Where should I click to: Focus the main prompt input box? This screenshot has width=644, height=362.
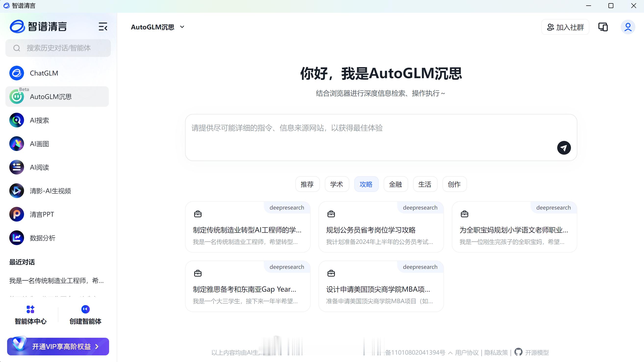click(x=381, y=137)
